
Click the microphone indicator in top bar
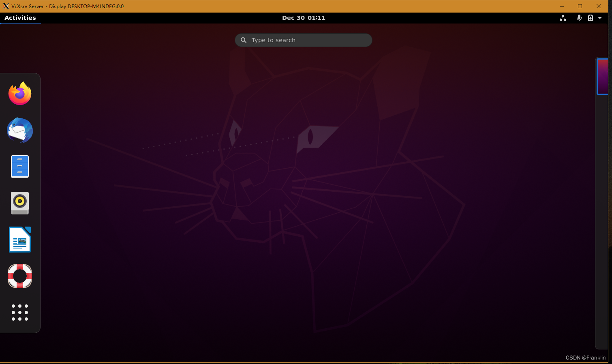coord(579,18)
